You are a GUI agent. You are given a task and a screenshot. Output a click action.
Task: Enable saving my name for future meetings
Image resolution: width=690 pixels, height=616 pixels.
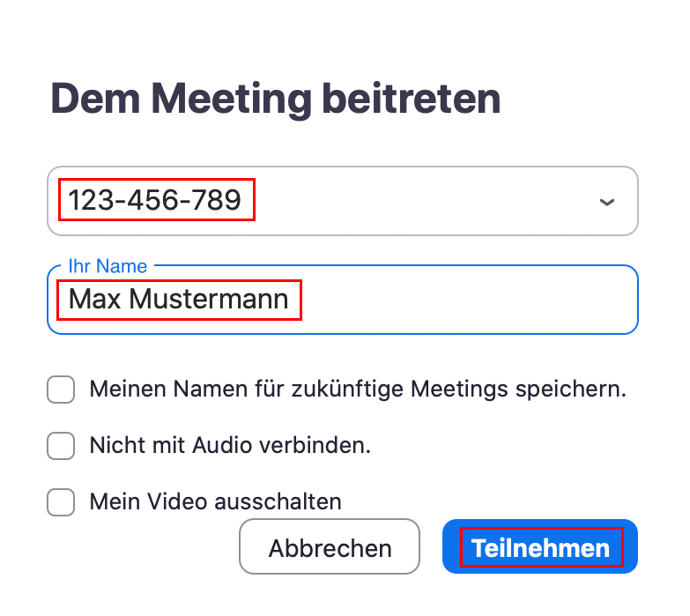[61, 390]
